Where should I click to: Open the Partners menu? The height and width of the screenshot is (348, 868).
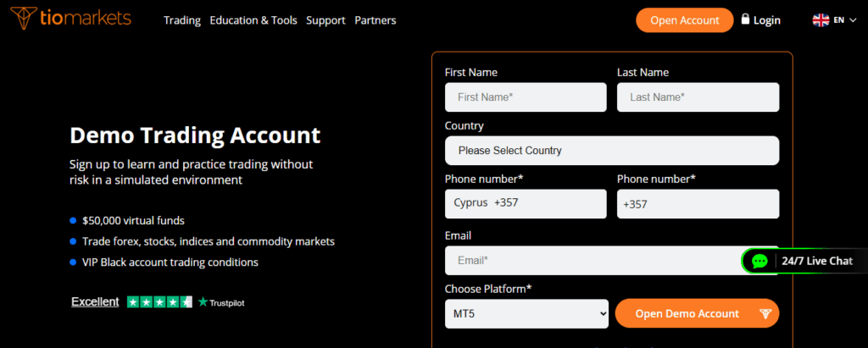pyautogui.click(x=376, y=20)
